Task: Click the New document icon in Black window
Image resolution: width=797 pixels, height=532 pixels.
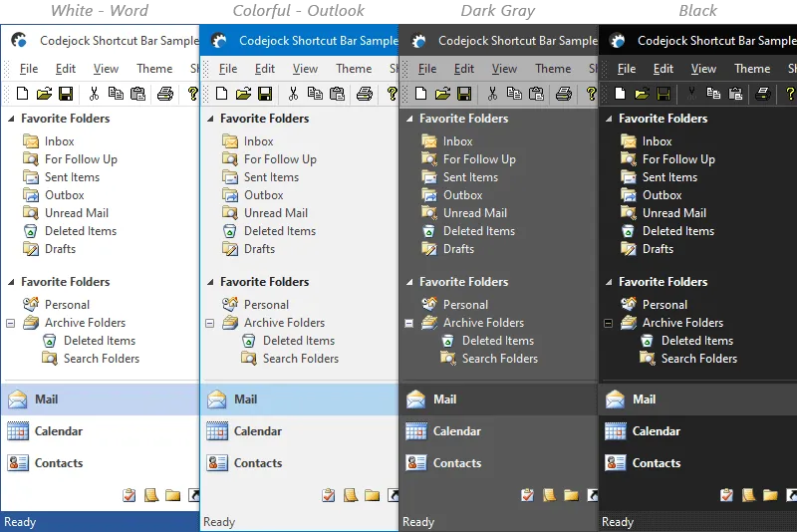Action: [x=620, y=94]
